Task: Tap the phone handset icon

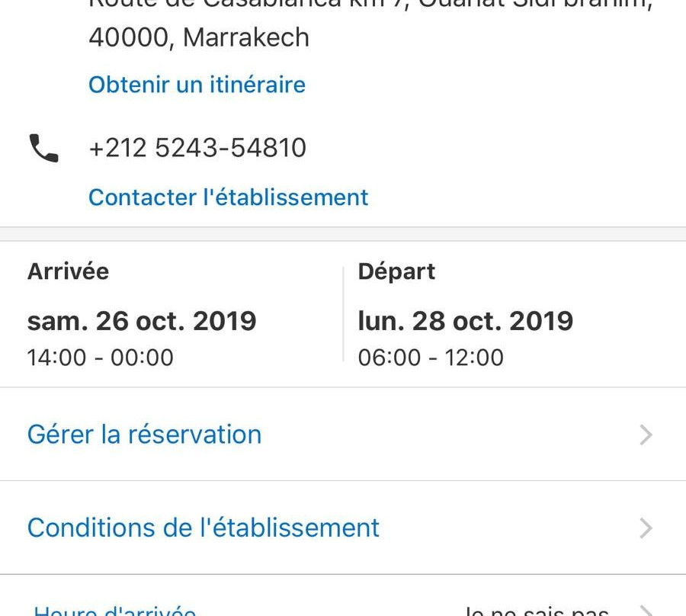Action: (43, 148)
